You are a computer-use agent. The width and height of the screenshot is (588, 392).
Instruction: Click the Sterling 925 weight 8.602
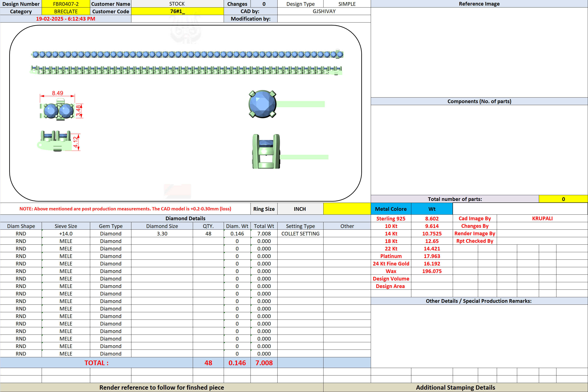pyautogui.click(x=432, y=219)
